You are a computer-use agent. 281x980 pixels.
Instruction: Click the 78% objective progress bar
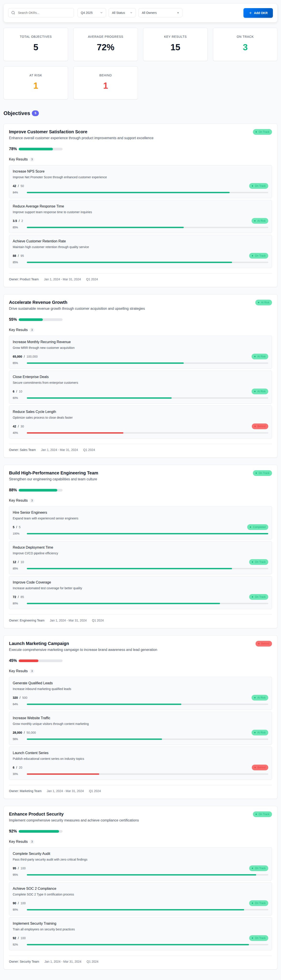[40, 149]
